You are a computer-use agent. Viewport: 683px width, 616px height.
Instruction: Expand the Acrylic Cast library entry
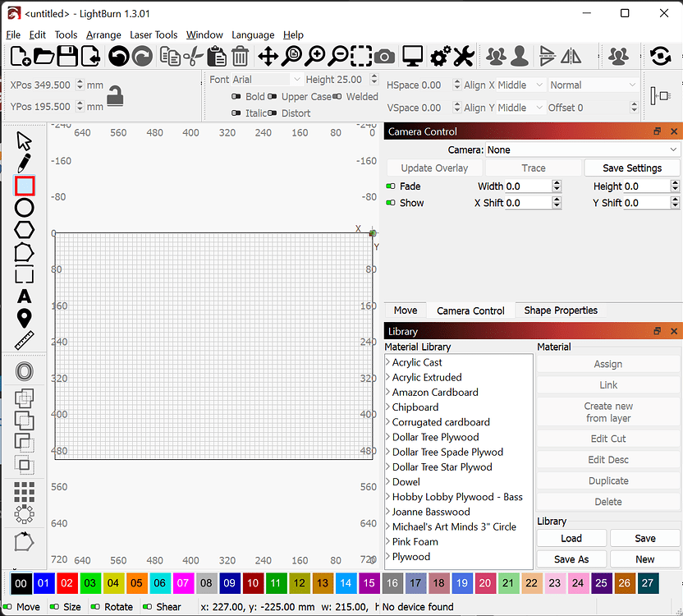387,362
